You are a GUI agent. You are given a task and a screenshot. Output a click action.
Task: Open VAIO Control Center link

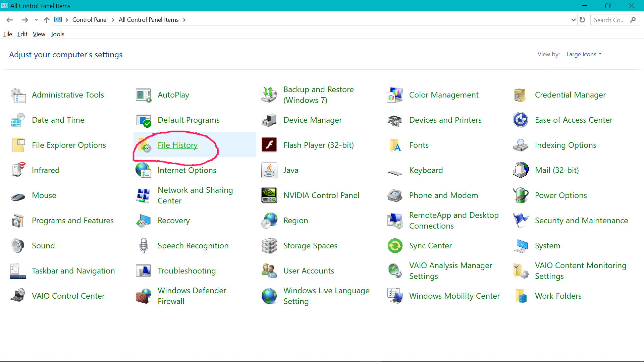[68, 296]
